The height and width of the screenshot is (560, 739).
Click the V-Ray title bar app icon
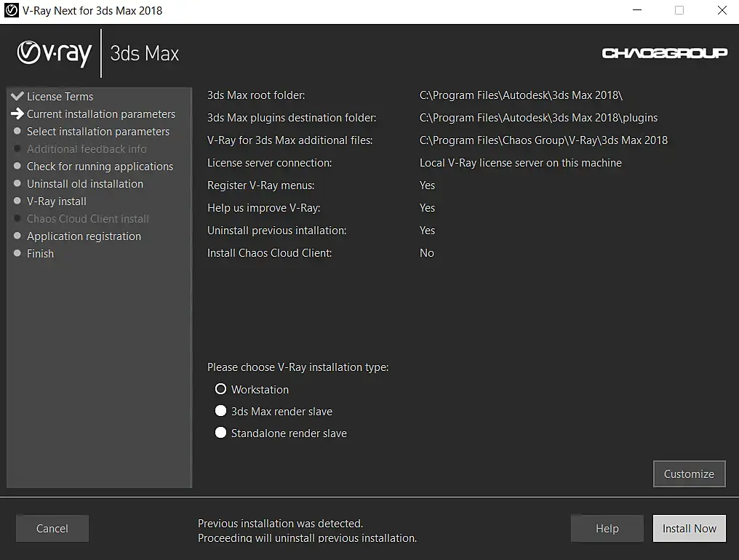pyautogui.click(x=11, y=11)
